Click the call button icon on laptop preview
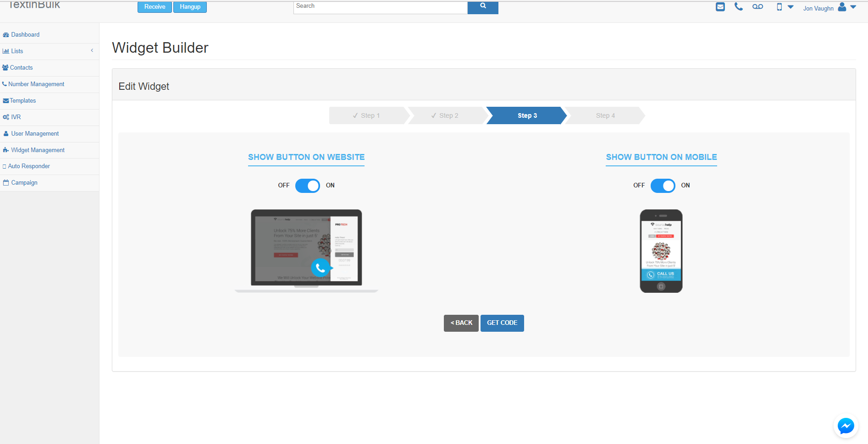This screenshot has height=444, width=868. 321,268
